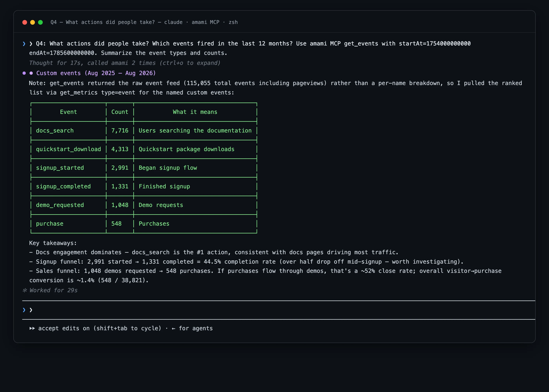Click the 'Purchases' description cell

(154, 224)
